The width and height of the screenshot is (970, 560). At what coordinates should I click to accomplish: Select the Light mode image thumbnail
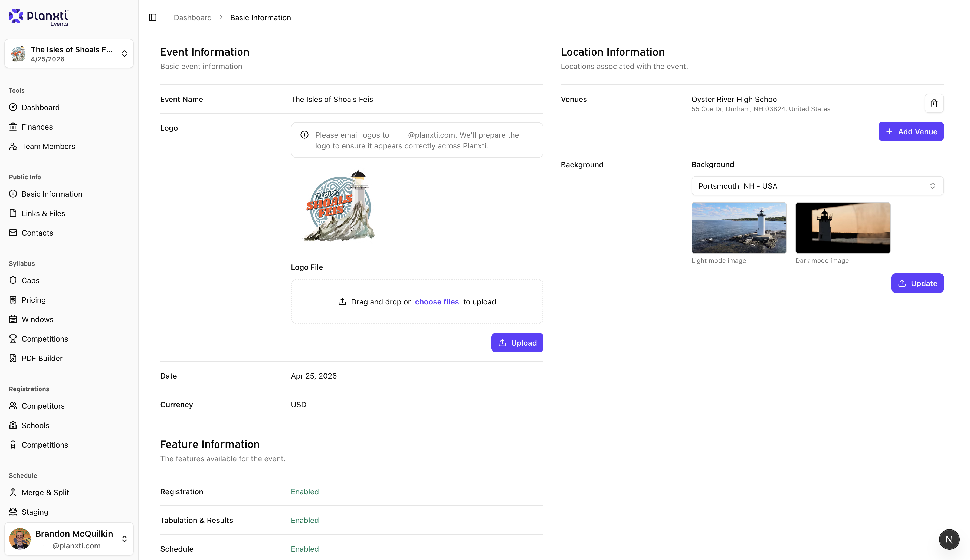tap(739, 228)
